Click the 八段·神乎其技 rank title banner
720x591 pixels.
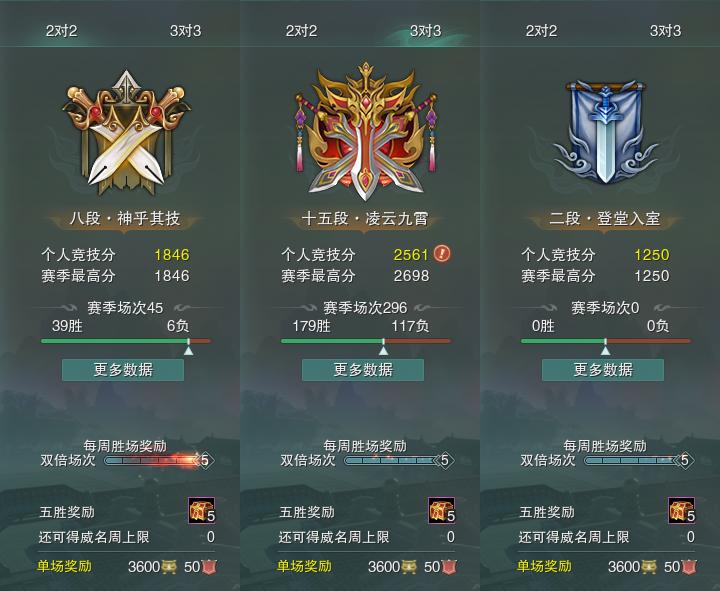(125, 219)
